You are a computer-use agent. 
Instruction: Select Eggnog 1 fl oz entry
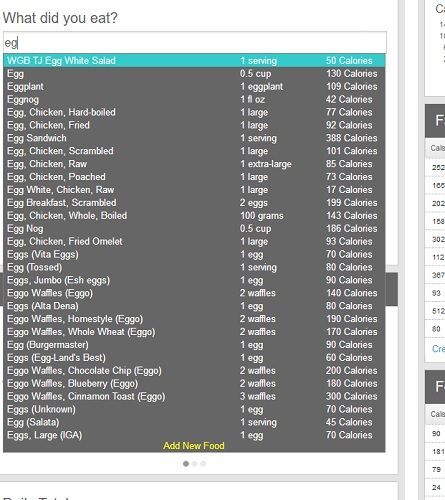(194, 99)
